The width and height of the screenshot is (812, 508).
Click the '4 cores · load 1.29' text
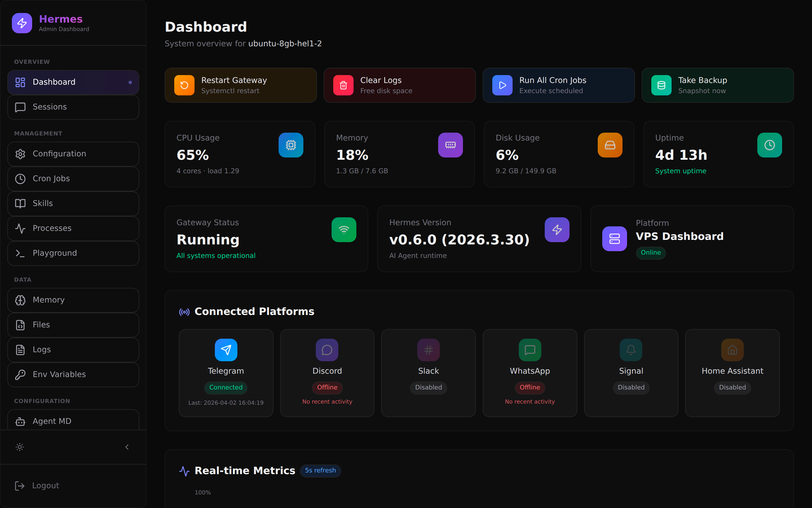coord(208,171)
